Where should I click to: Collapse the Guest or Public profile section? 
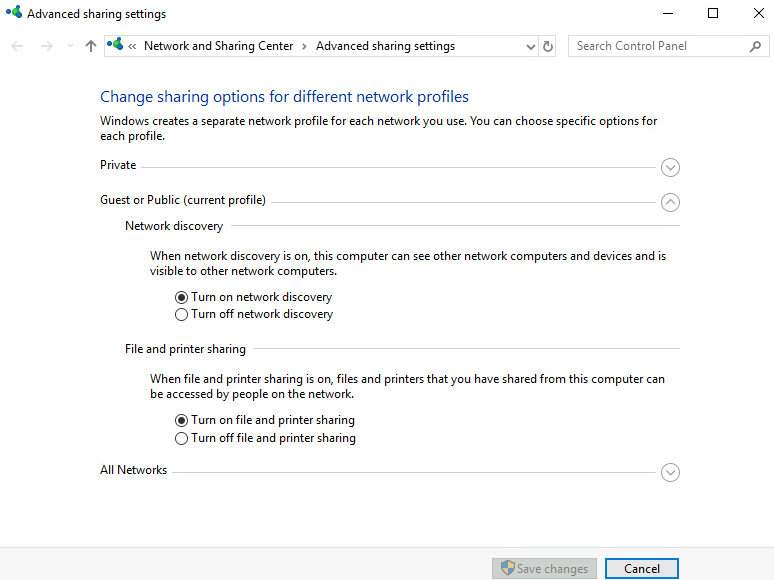coord(670,202)
